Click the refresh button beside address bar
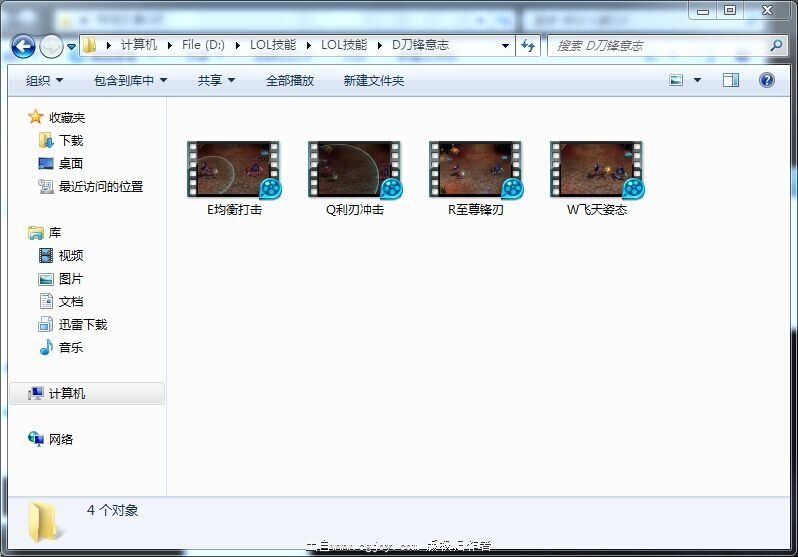798x557 pixels. 528,46
